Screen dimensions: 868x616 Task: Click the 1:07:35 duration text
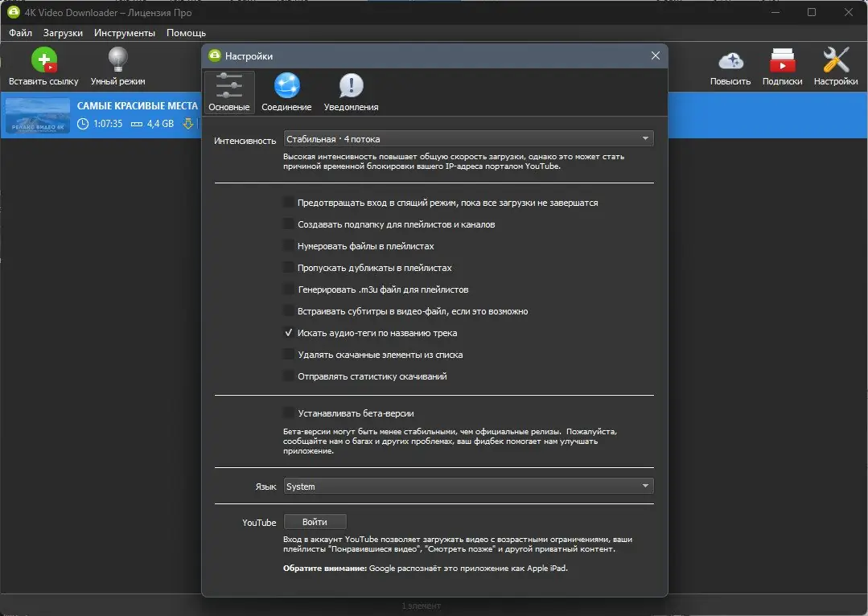tap(108, 123)
